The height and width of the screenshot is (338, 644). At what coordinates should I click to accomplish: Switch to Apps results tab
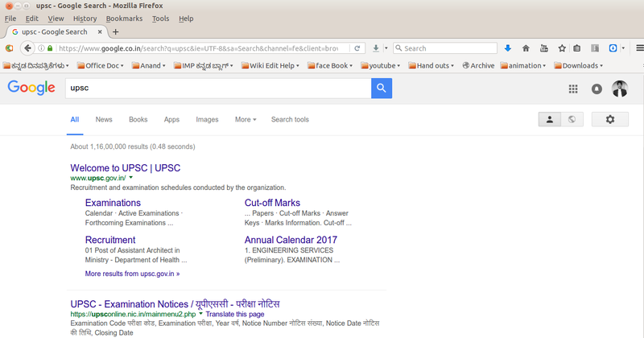171,120
